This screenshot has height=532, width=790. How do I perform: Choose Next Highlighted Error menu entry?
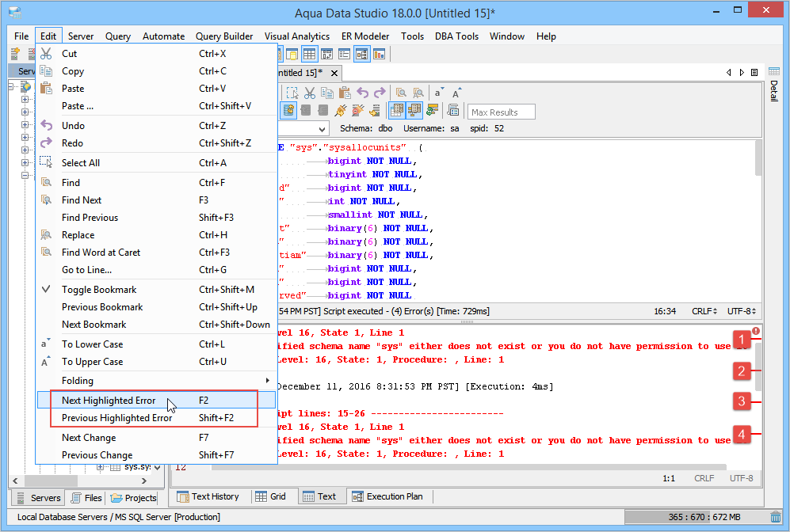point(156,400)
